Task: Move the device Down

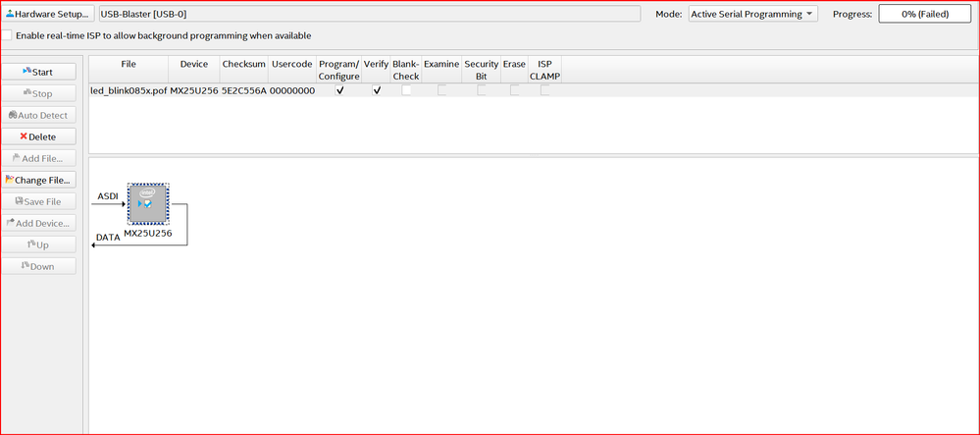Action: [x=39, y=266]
